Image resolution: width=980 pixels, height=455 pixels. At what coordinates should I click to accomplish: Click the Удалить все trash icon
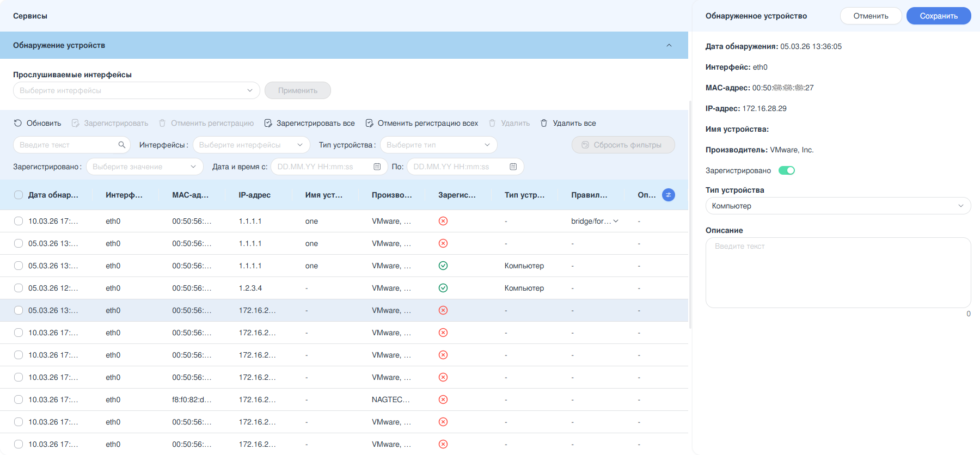[544, 123]
